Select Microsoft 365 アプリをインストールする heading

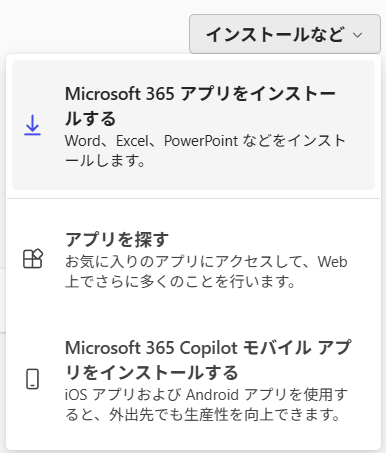200,106
